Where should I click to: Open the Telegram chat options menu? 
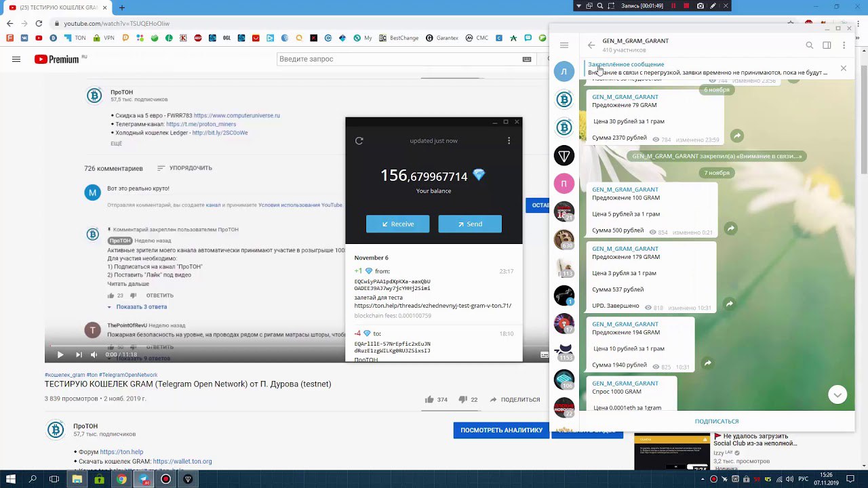(844, 45)
